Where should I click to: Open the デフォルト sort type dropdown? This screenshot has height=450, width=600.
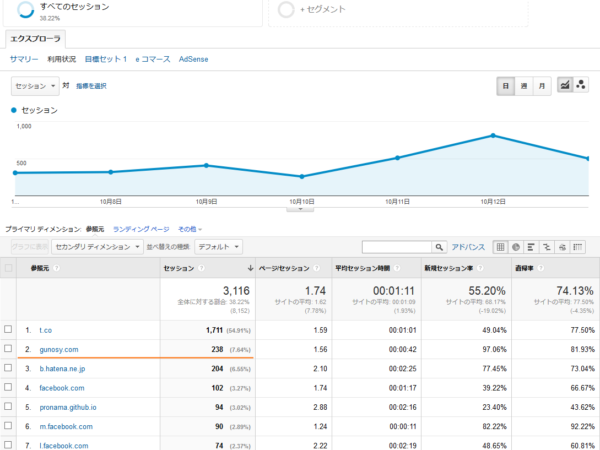[218, 247]
